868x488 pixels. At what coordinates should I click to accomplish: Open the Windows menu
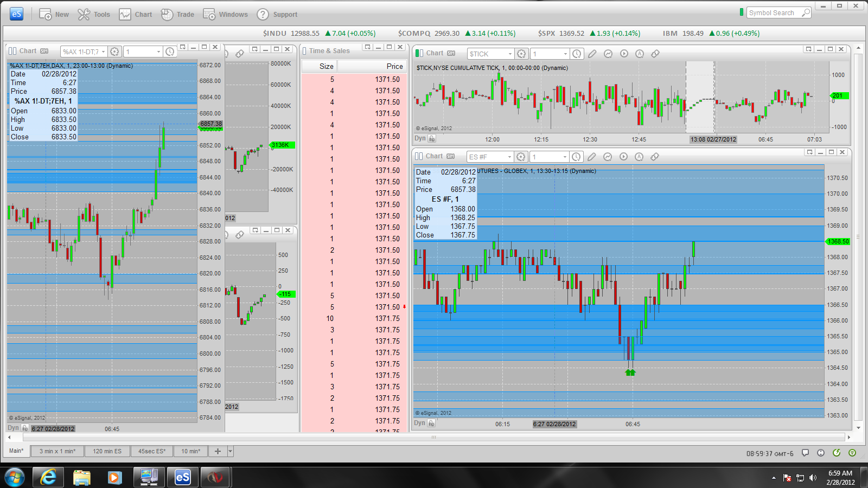point(225,15)
